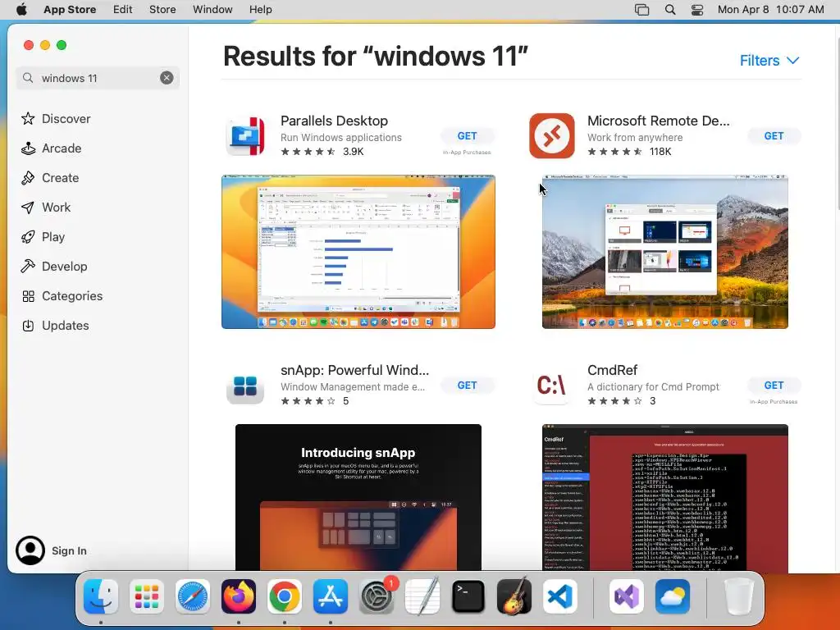
Task: Open Terminal from the Dock
Action: [468, 596]
